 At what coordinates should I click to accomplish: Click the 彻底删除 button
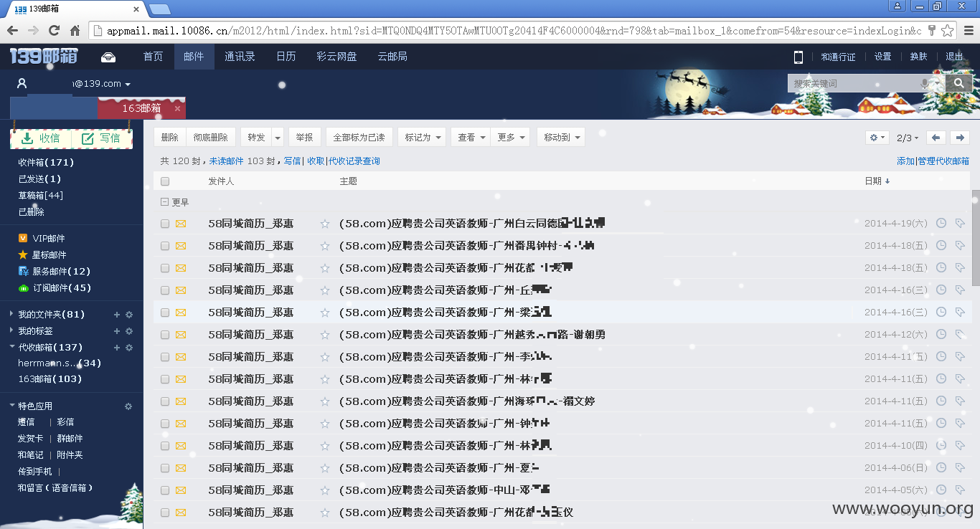coord(211,138)
